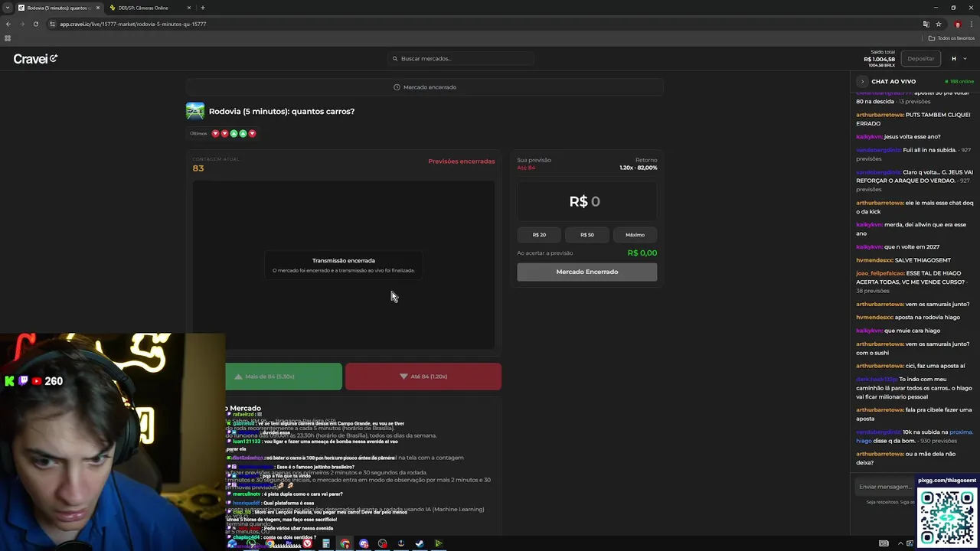Select the Máximo amount button
Screen dimensions: 980x551
click(635, 235)
